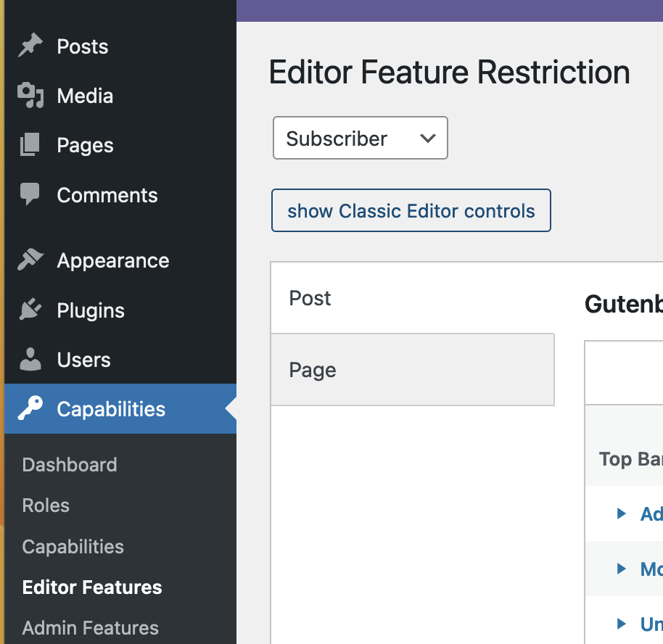The height and width of the screenshot is (644, 663).
Task: Open the Roles submenu link
Action: coord(46,505)
